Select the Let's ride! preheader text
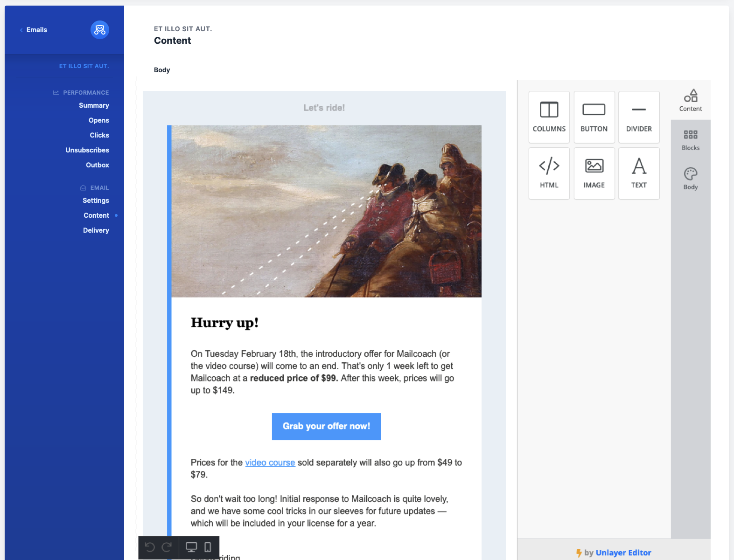This screenshot has width=734, height=560. pyautogui.click(x=324, y=108)
